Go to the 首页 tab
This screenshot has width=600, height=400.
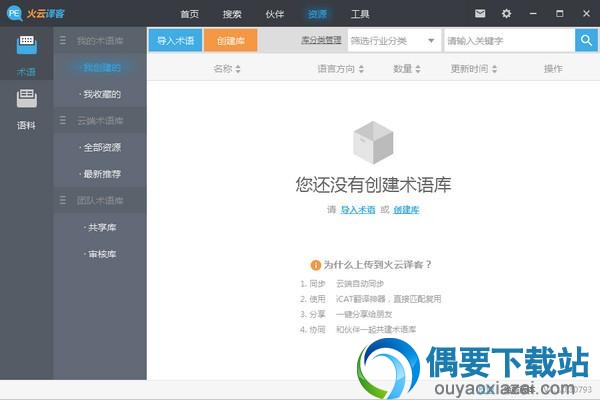189,14
